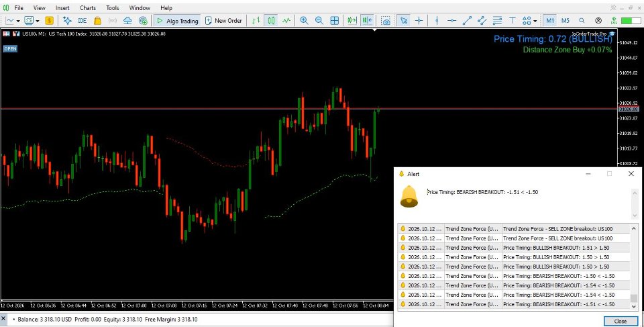This screenshot has height=327, width=644.
Task: Toggle the chart shift option
Action: 368,21
